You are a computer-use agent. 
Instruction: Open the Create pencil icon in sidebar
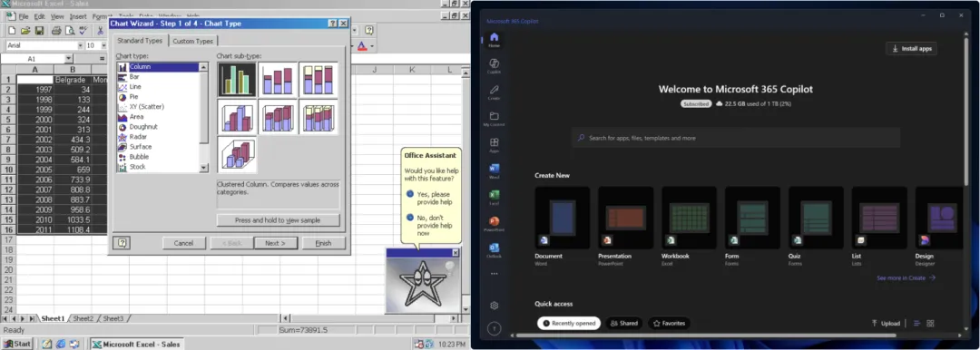pyautogui.click(x=494, y=92)
